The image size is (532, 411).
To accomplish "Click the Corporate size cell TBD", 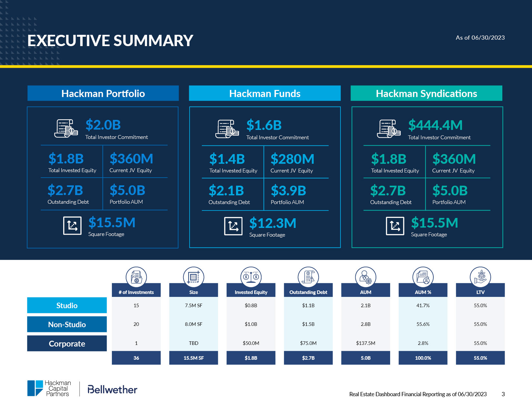I will 193,343.
